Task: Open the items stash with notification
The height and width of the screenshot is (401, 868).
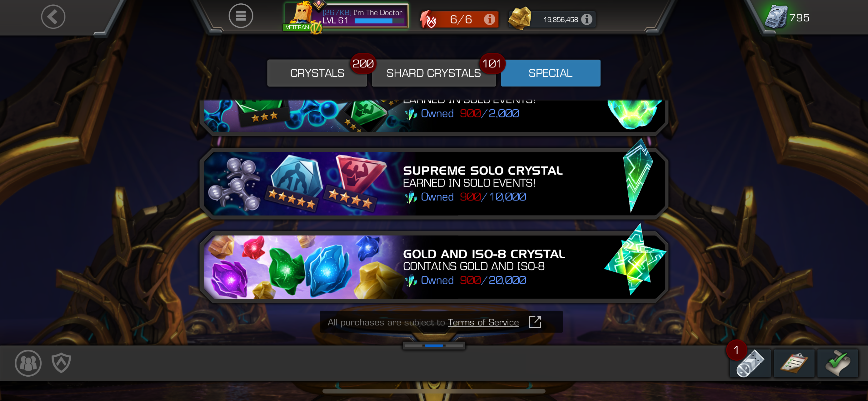Action: (750, 363)
